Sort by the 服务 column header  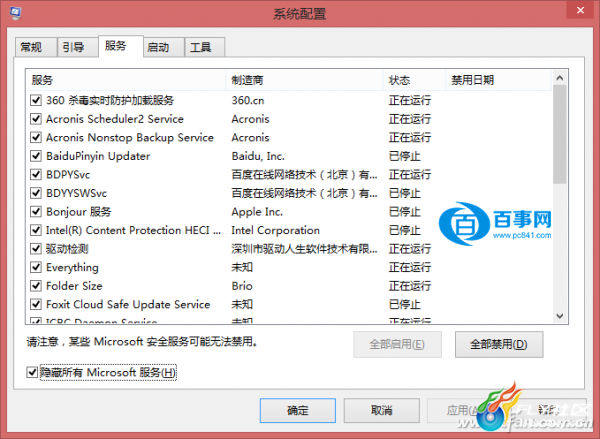pos(126,80)
